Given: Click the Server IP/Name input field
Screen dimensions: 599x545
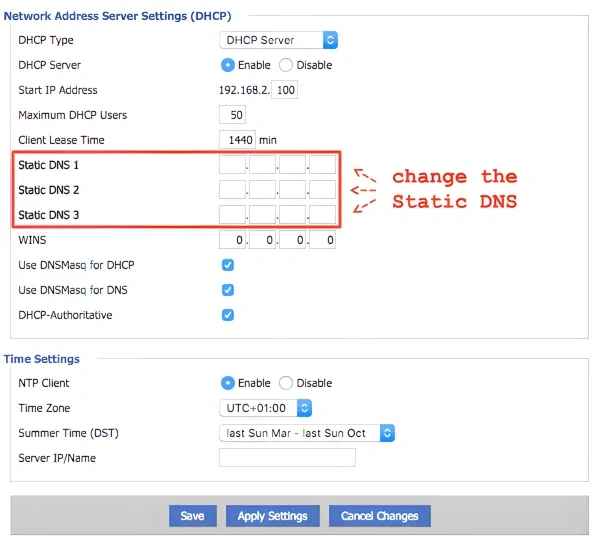Looking at the screenshot, I should tap(287, 458).
